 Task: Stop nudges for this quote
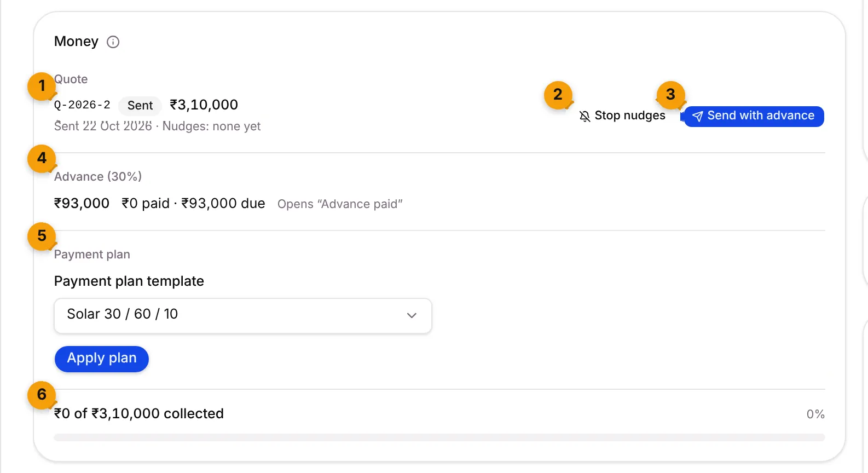coord(622,116)
